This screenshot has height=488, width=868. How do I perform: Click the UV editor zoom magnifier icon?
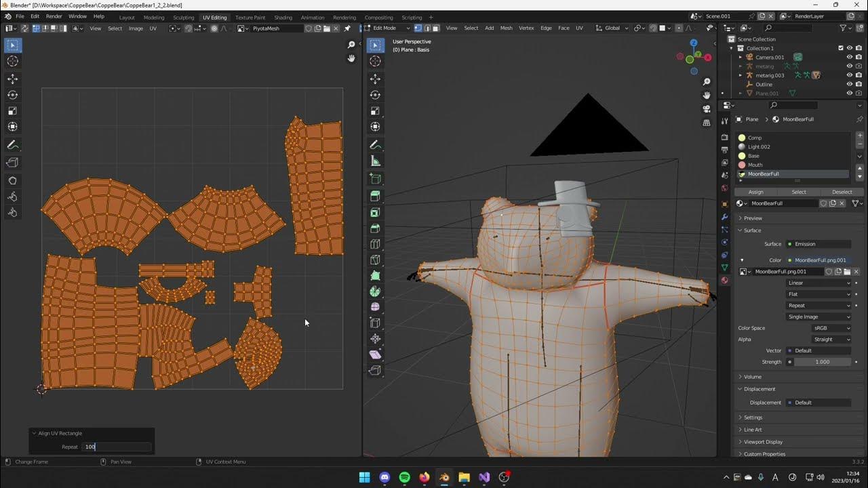click(x=351, y=45)
